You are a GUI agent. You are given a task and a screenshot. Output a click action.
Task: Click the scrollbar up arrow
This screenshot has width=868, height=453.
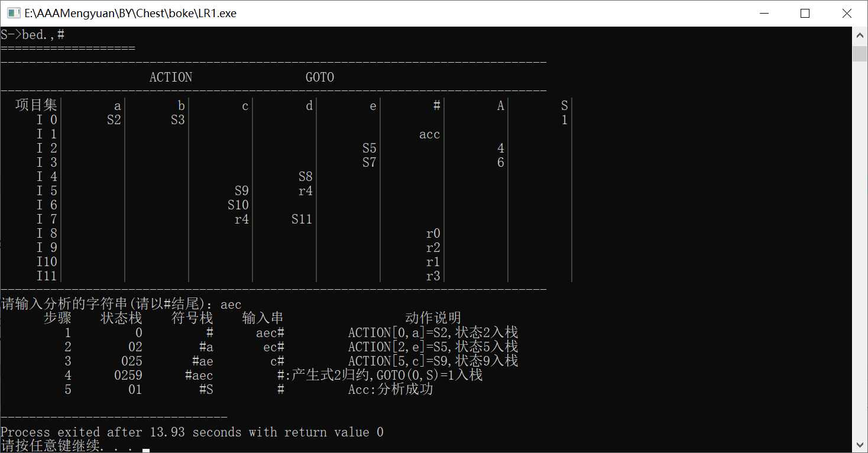point(860,35)
